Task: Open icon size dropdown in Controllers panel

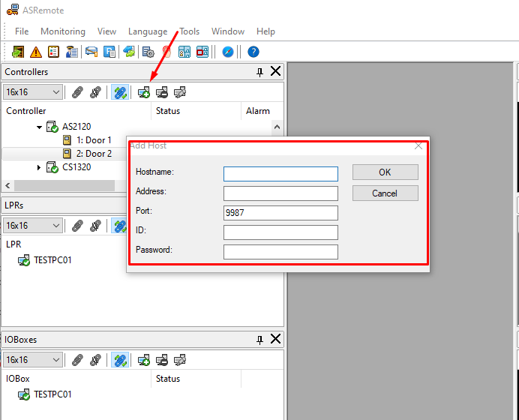Action: 33,92
